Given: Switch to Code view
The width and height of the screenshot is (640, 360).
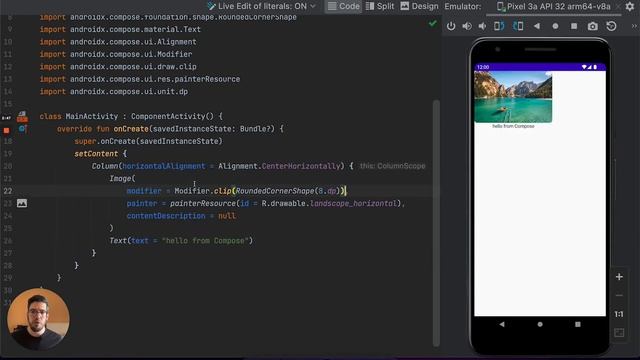Looking at the screenshot, I should point(344,6).
